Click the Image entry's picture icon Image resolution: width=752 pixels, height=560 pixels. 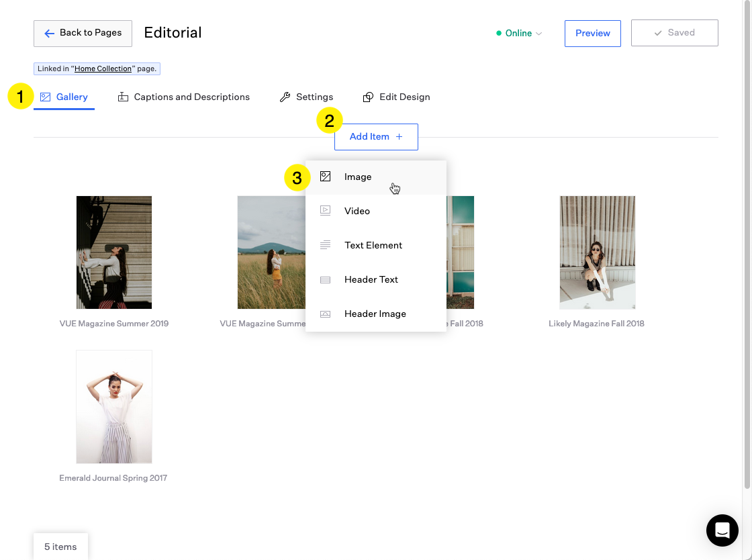(325, 177)
